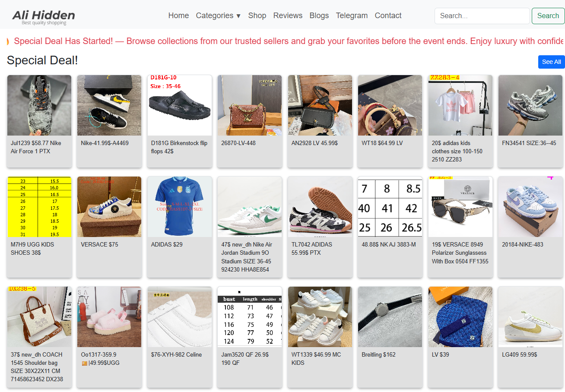Open the Reviews page
The width and height of the screenshot is (565, 392).
[288, 16]
